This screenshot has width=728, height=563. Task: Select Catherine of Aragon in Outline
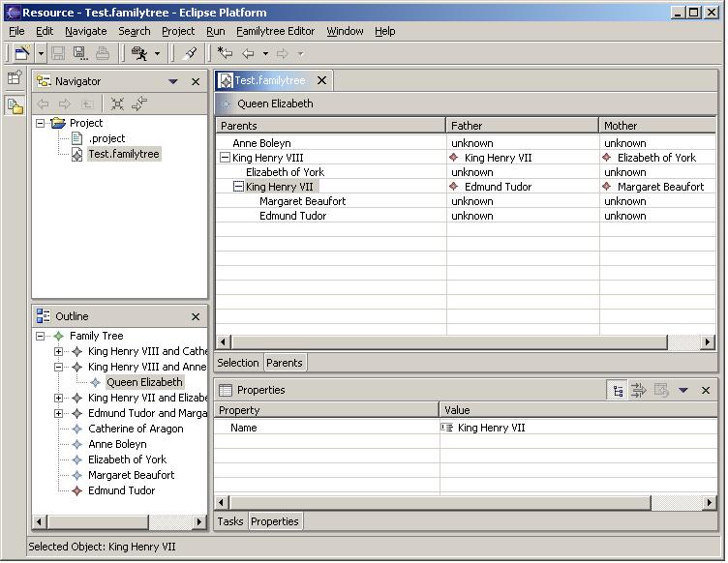click(x=136, y=429)
